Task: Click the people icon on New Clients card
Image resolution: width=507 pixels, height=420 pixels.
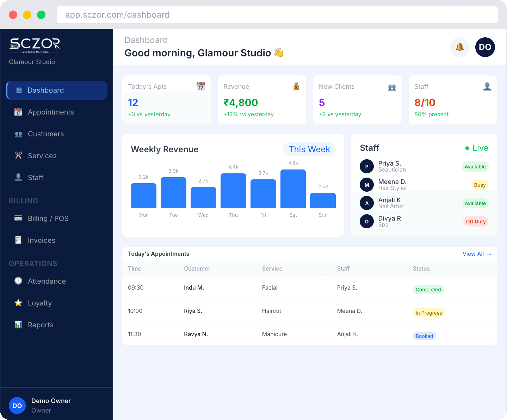Action: tap(392, 87)
